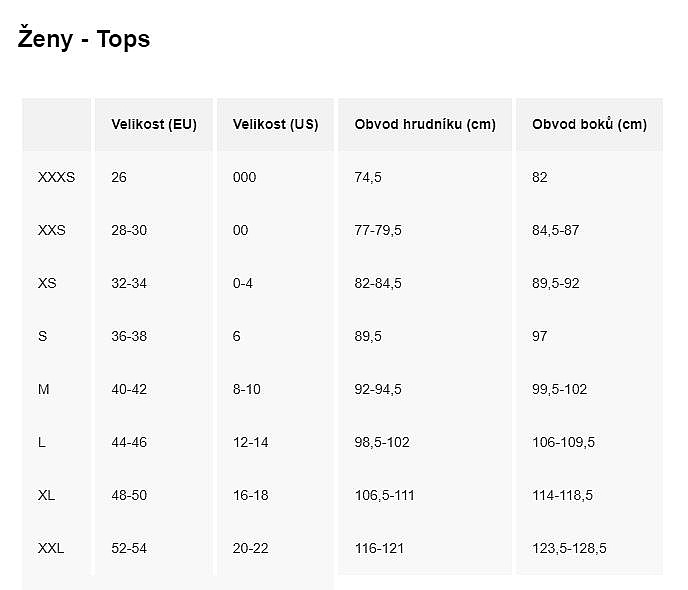Select the XXXS size row label
The height and width of the screenshot is (590, 688).
[56, 177]
